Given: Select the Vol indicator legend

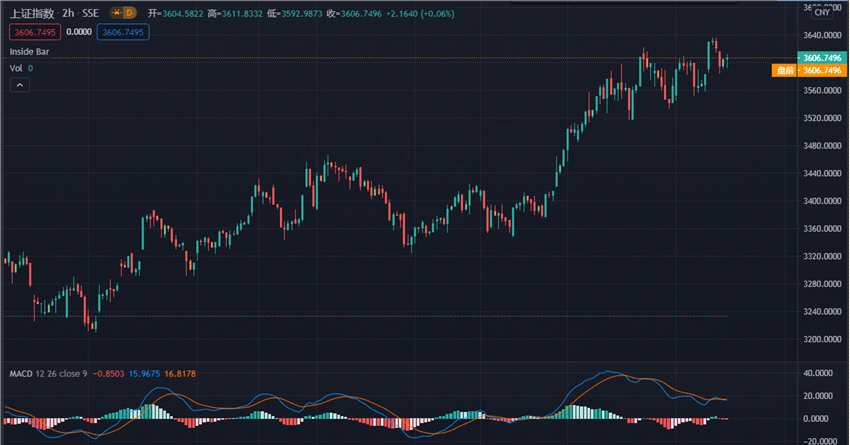Looking at the screenshot, I should point(16,68).
